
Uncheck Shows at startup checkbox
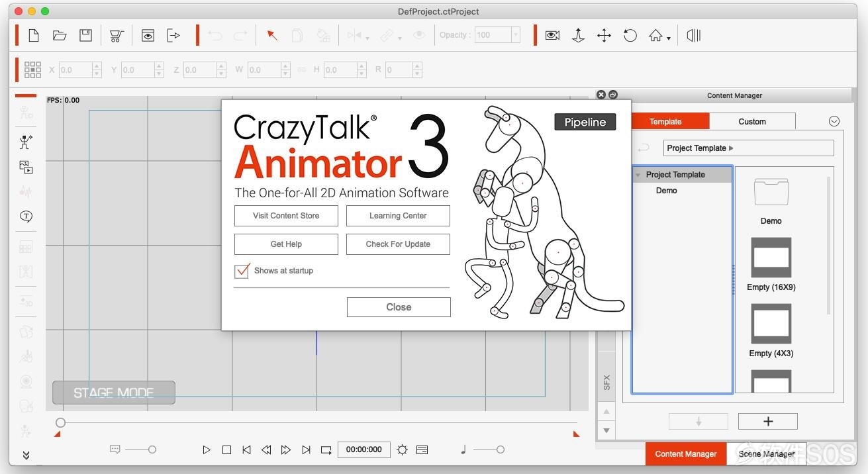(x=242, y=271)
